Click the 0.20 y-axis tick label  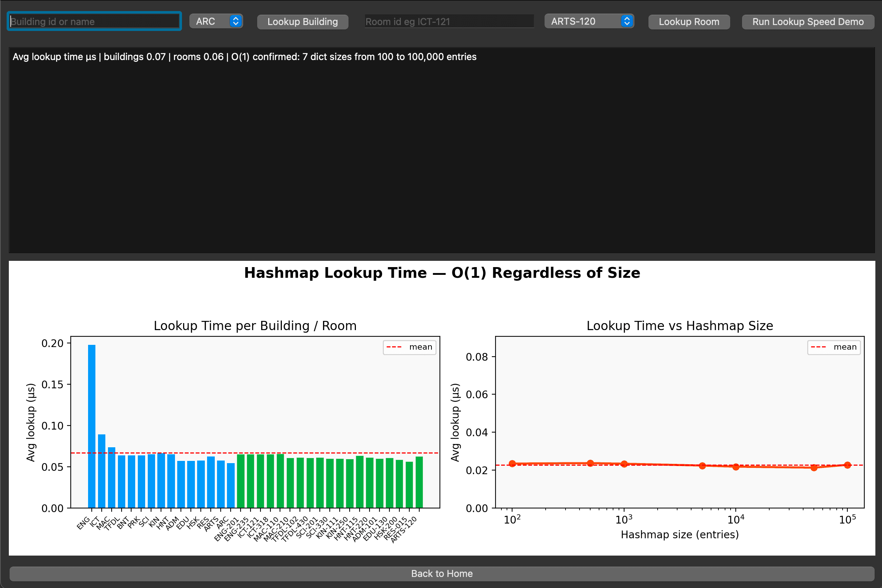point(52,343)
